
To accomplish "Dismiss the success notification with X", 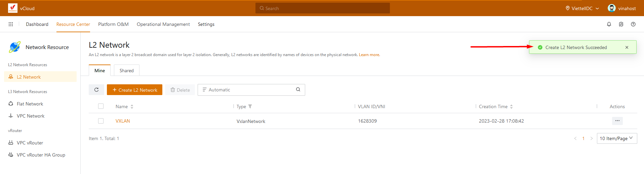I will click(x=627, y=47).
